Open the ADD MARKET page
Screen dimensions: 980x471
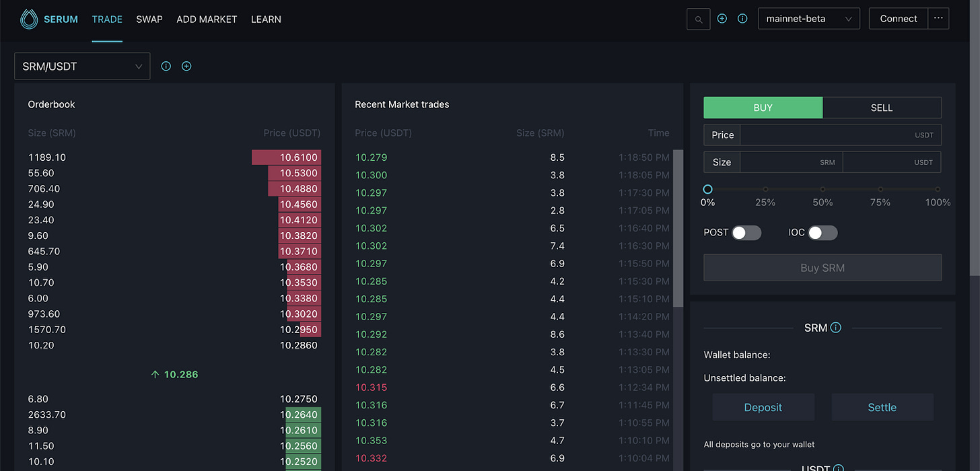(207, 19)
